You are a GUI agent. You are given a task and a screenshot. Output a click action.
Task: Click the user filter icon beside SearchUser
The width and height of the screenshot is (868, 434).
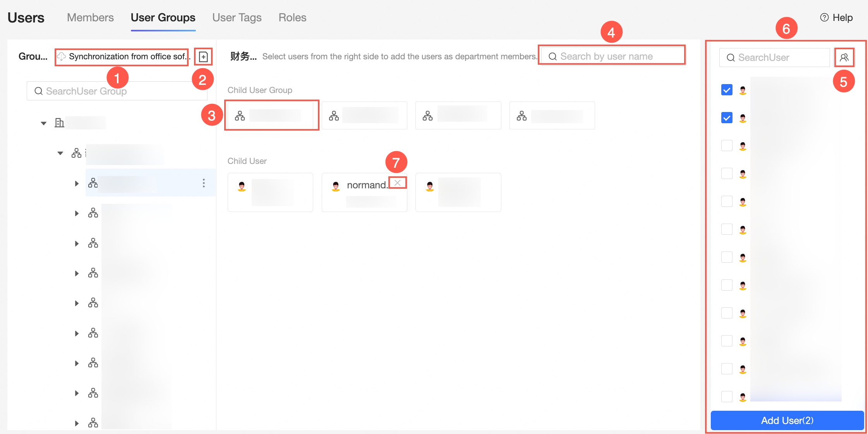(x=844, y=57)
